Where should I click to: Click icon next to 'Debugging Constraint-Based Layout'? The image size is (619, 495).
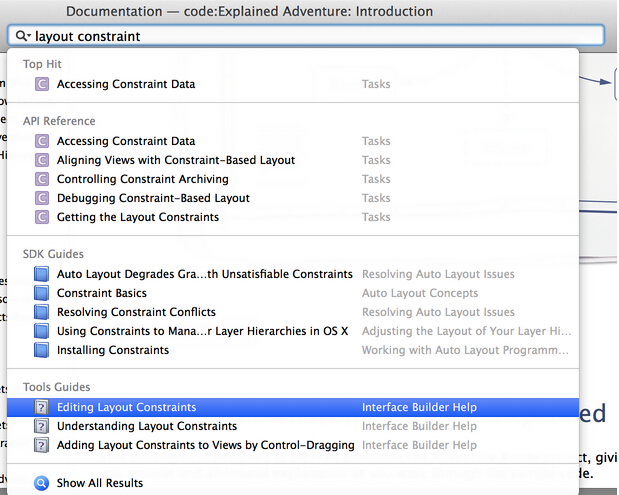pos(41,198)
